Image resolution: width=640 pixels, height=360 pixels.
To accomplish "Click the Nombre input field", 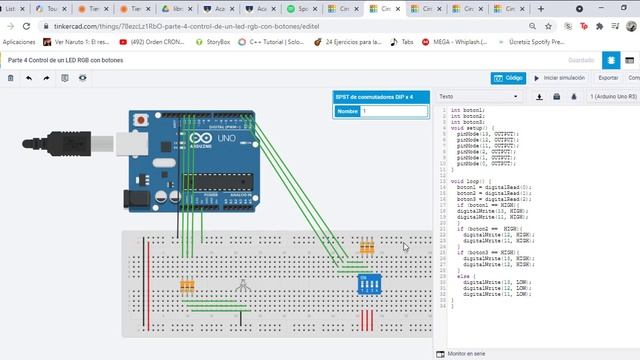I will pyautogui.click(x=394, y=111).
